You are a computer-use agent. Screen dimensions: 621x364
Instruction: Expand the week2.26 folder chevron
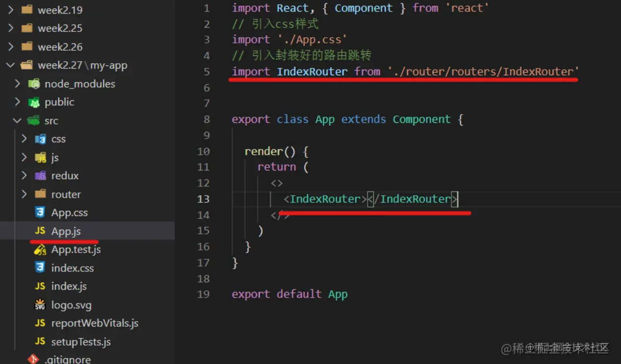(x=10, y=47)
